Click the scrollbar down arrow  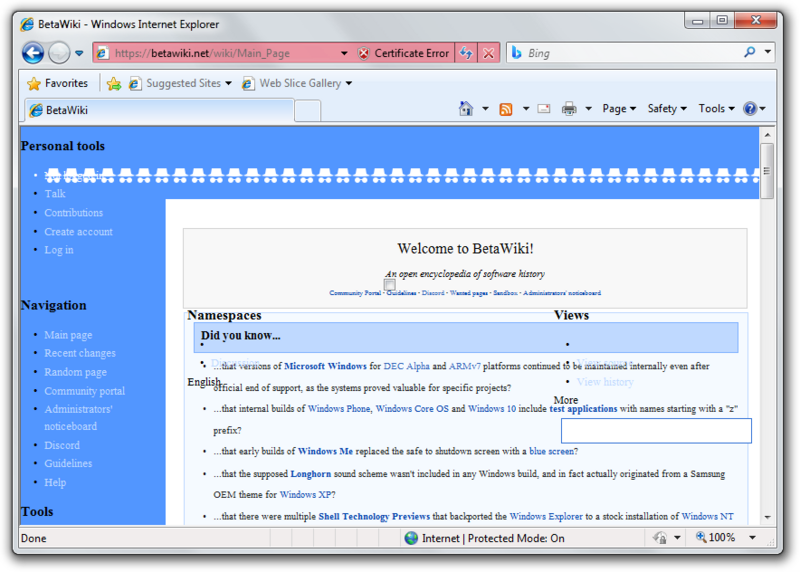767,517
